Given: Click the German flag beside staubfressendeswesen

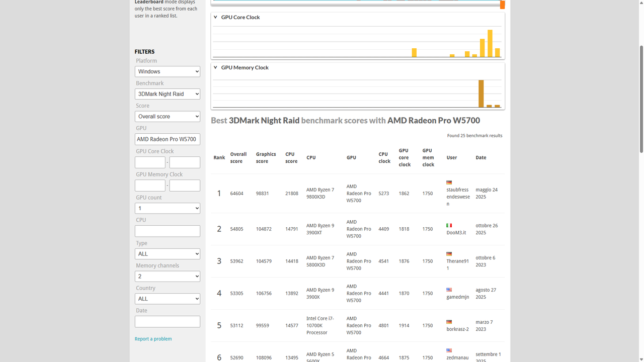Looking at the screenshot, I should (x=449, y=183).
